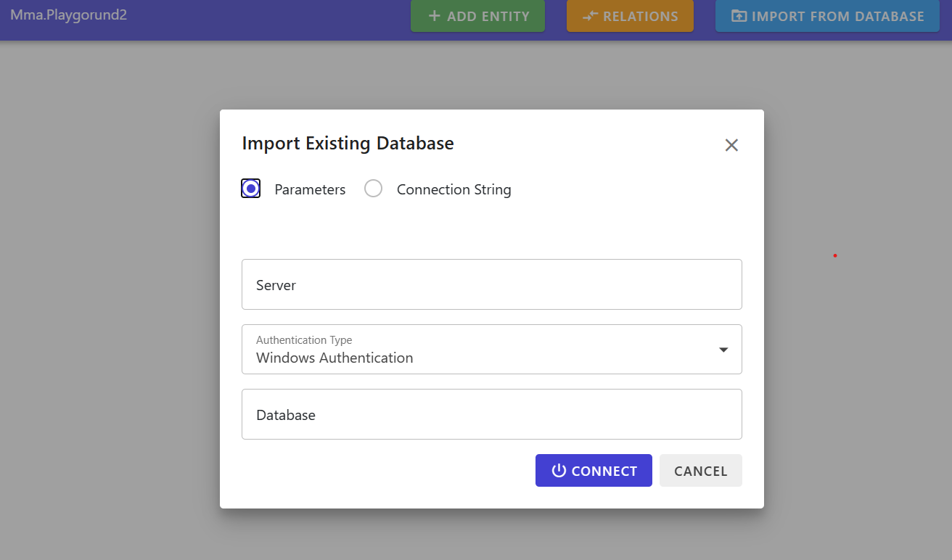Select the Connection String radio button
The image size is (952, 560).
pos(373,189)
